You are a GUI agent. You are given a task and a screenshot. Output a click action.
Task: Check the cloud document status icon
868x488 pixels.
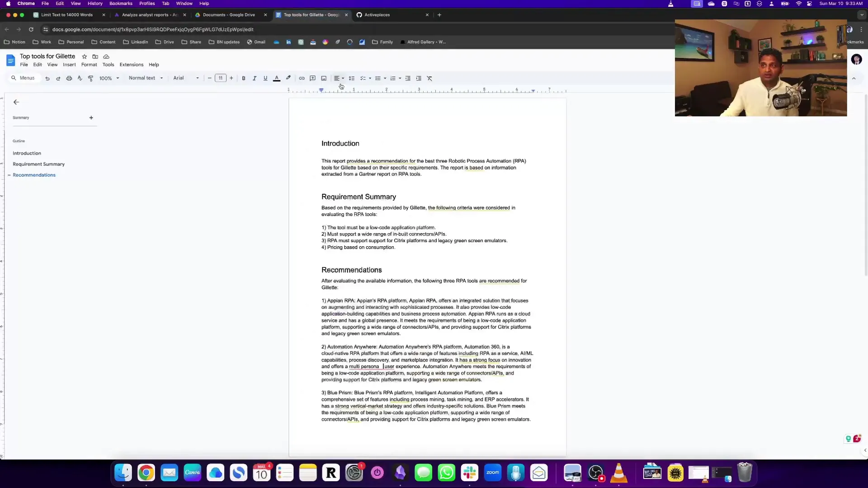(x=106, y=56)
